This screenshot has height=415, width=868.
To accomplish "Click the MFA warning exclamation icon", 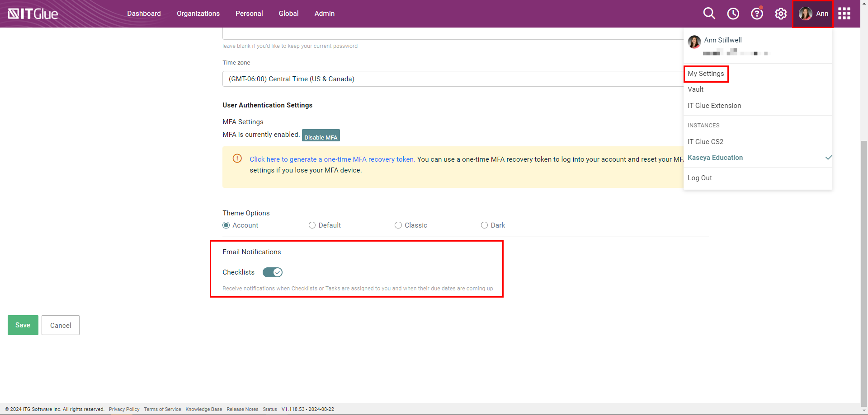I will pos(237,158).
